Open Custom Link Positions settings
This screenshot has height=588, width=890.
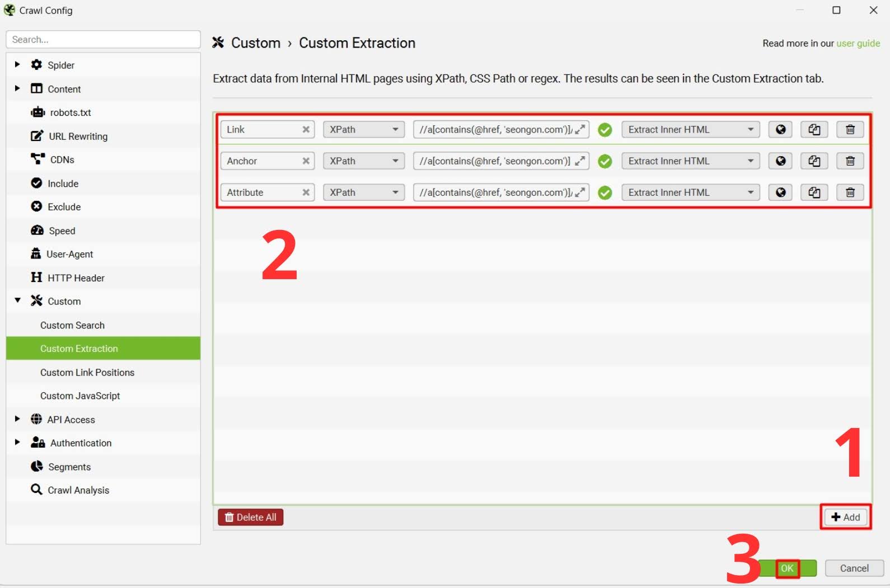coord(103,373)
